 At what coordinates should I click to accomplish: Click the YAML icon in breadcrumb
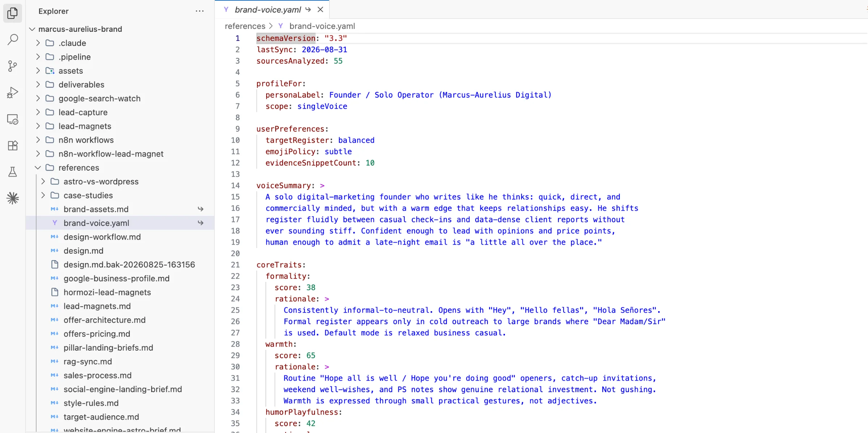pos(281,26)
